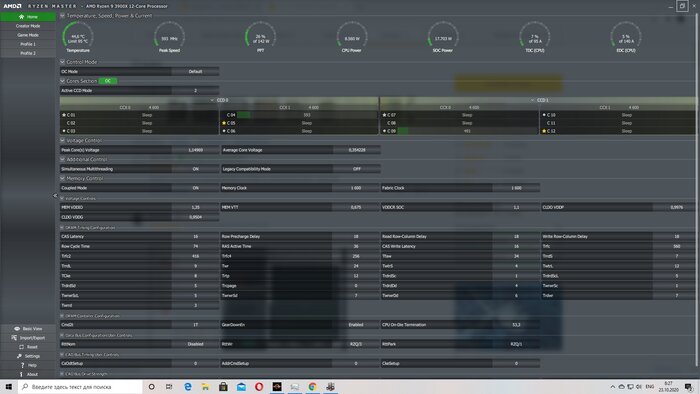
Task: Launch Opera browser from the taskbar
Action: (x=259, y=387)
